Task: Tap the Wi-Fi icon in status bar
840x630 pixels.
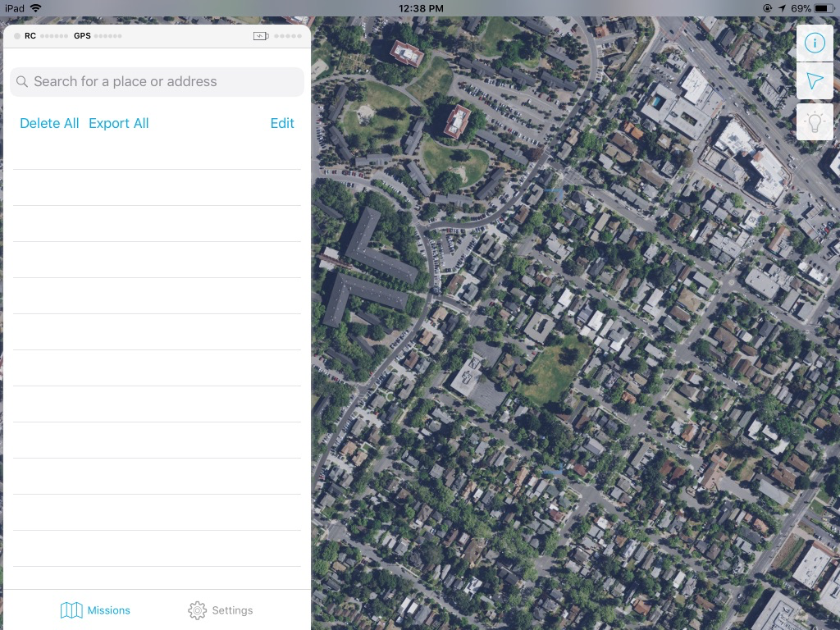Action: click(x=36, y=8)
